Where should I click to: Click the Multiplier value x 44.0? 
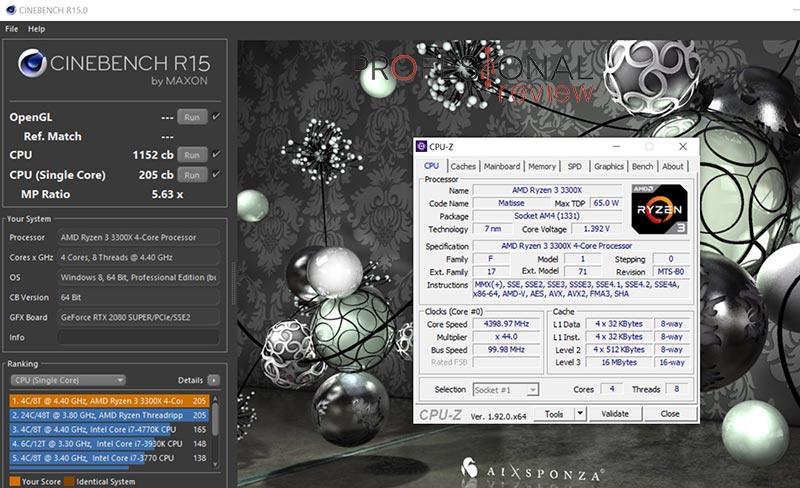point(506,337)
